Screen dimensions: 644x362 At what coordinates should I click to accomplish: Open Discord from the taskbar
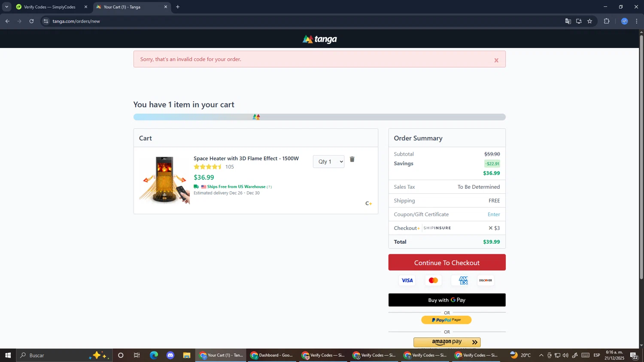coord(170,356)
